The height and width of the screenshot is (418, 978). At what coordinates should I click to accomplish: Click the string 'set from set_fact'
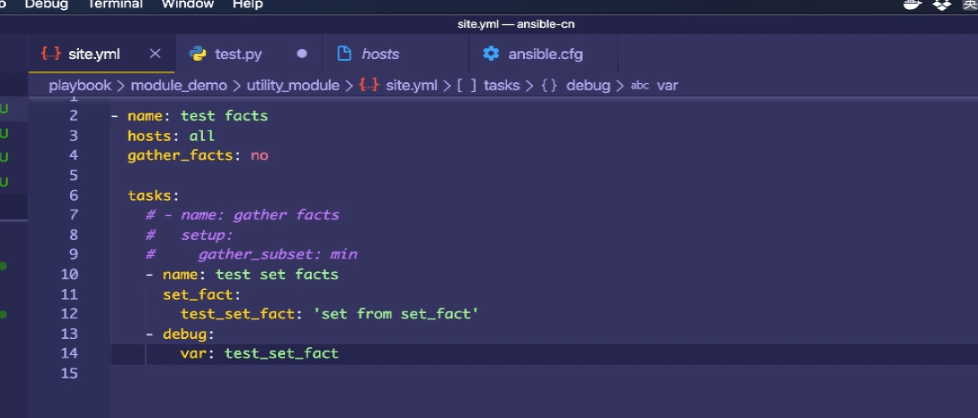pos(395,314)
